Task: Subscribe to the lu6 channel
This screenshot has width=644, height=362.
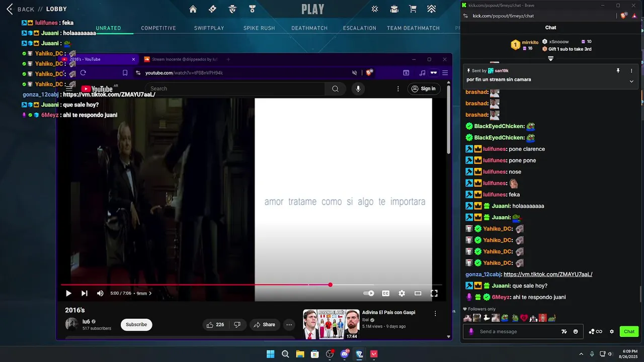Action: tap(136, 325)
